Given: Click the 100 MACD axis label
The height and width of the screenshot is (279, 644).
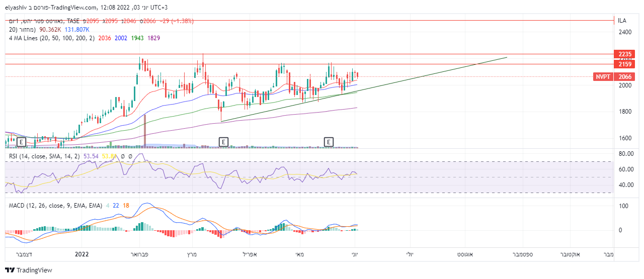Looking at the screenshot, I should (x=624, y=206).
